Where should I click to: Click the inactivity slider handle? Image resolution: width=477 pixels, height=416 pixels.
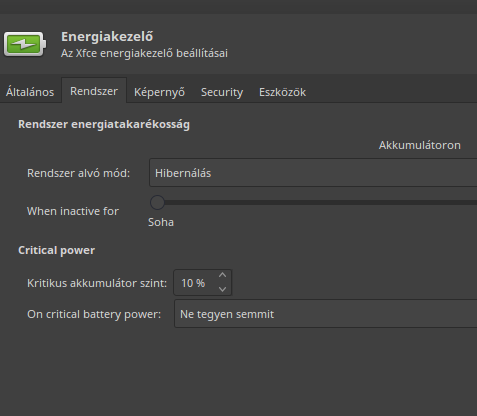(x=157, y=202)
